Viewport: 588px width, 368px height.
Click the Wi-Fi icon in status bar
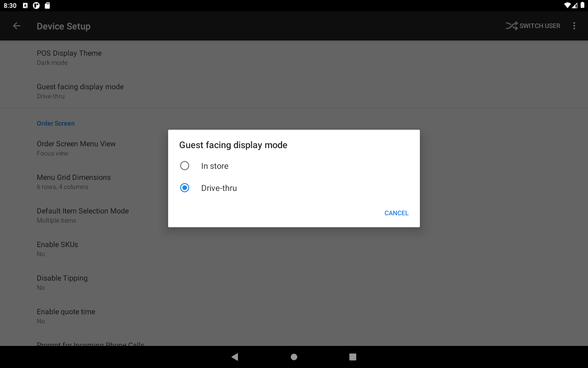[x=568, y=6]
